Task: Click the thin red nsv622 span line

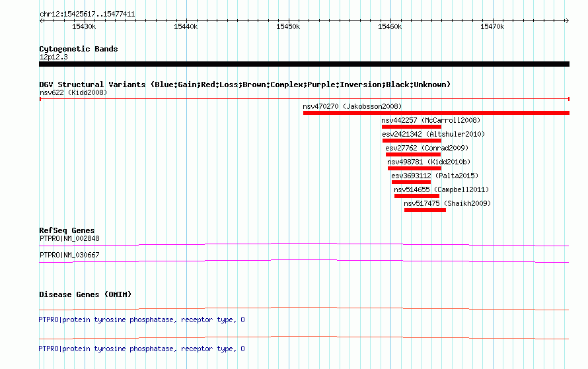Action: (x=305, y=99)
